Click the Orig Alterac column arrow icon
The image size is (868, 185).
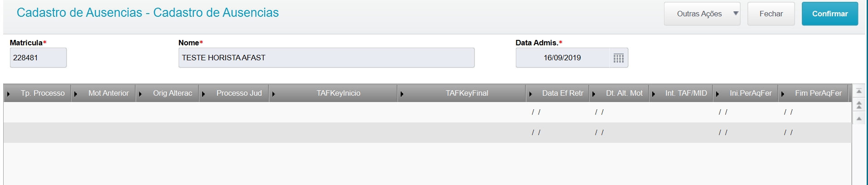(x=141, y=94)
